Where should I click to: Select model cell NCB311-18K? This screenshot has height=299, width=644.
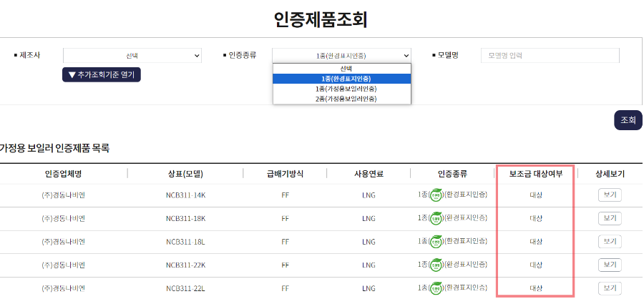coord(185,218)
